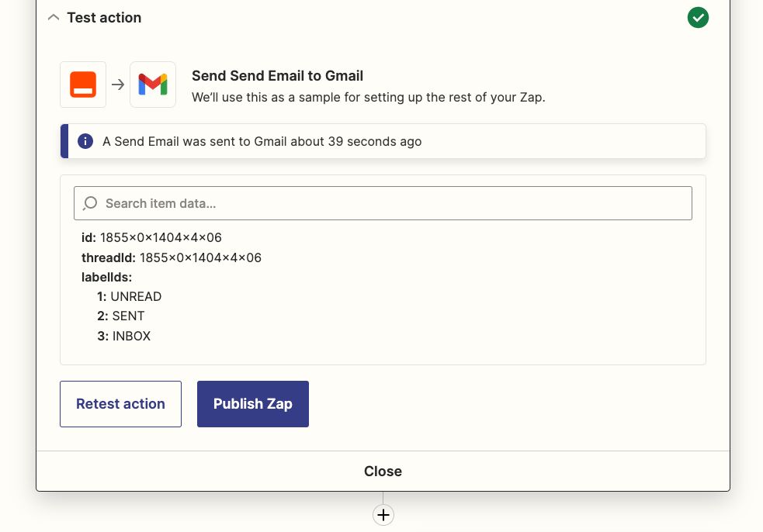Select the id data field row
This screenshot has height=532, width=763.
(x=151, y=237)
